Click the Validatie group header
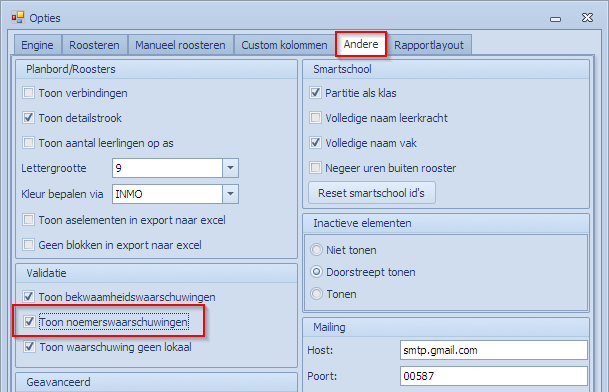Screen dimensions: 609x392 [x=157, y=274]
